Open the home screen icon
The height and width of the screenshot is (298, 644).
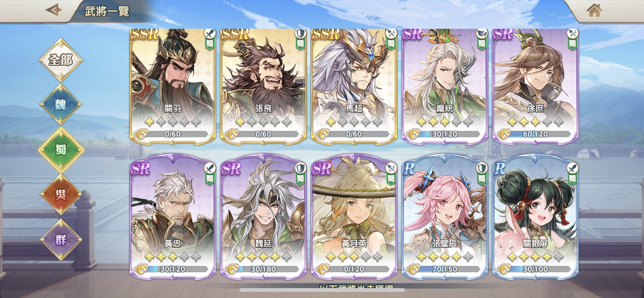point(594,11)
